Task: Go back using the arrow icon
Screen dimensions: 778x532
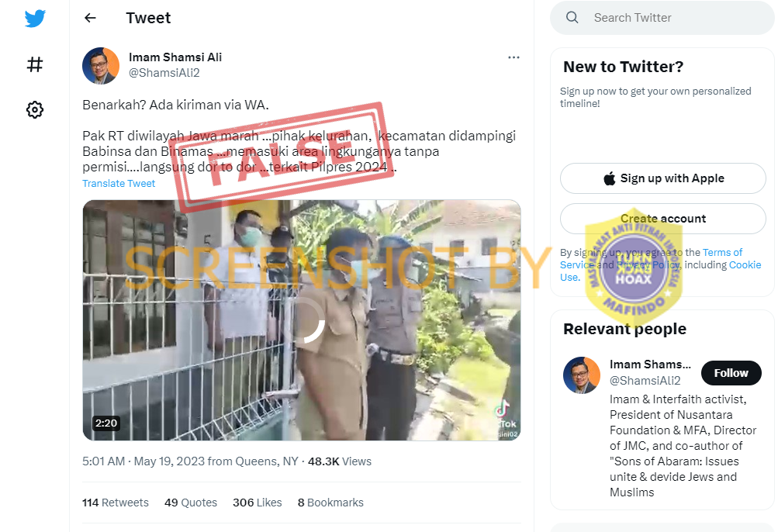Action: click(90, 18)
